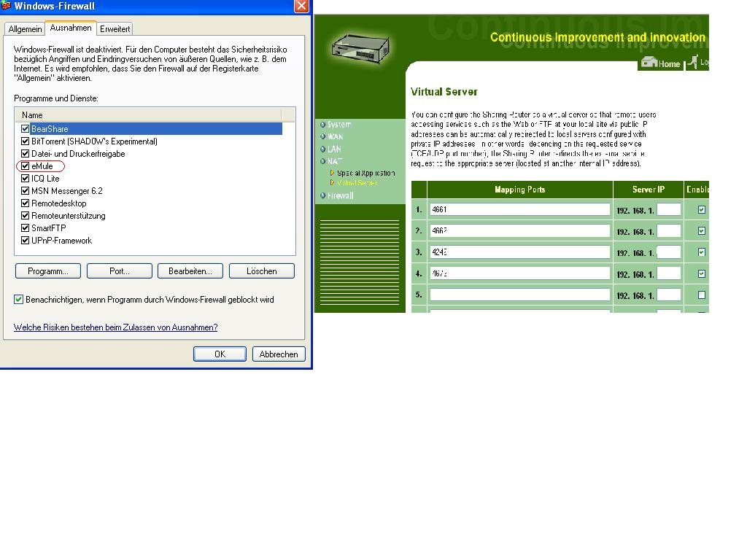Toggle the BitTorrent exception checkbox

(x=26, y=141)
